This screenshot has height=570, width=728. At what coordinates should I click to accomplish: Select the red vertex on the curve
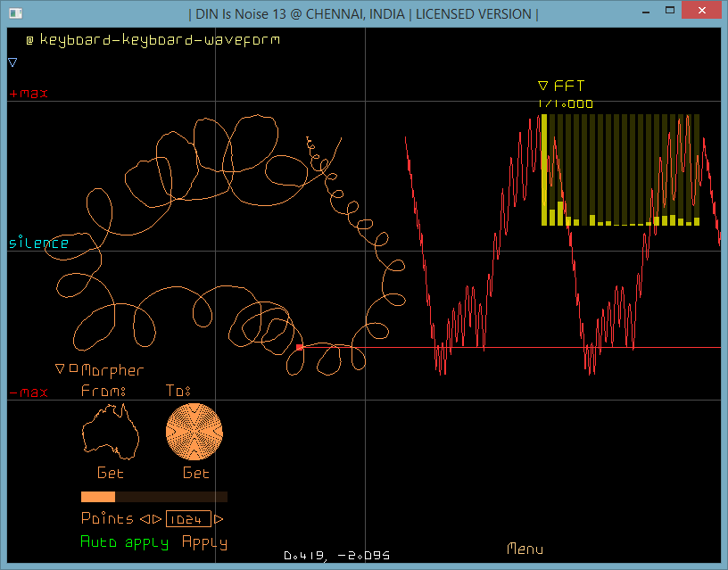[300, 347]
